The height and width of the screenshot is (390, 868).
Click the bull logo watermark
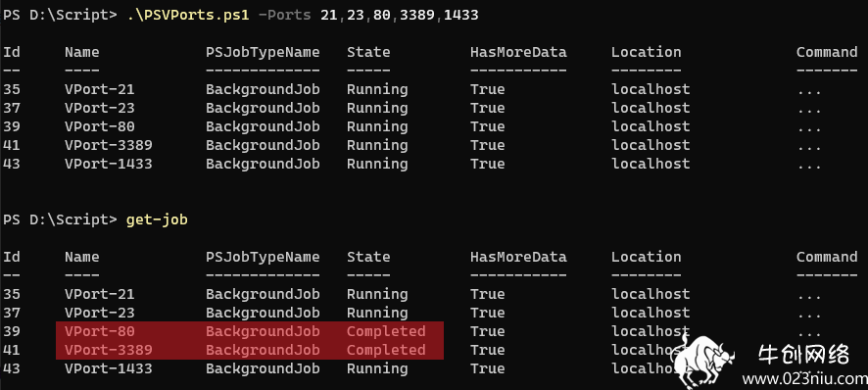(x=701, y=360)
